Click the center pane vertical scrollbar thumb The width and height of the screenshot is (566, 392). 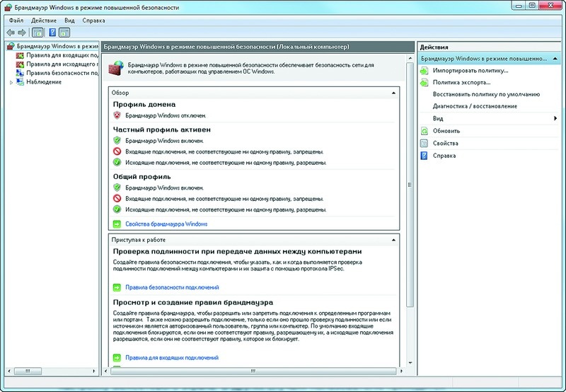click(410, 185)
